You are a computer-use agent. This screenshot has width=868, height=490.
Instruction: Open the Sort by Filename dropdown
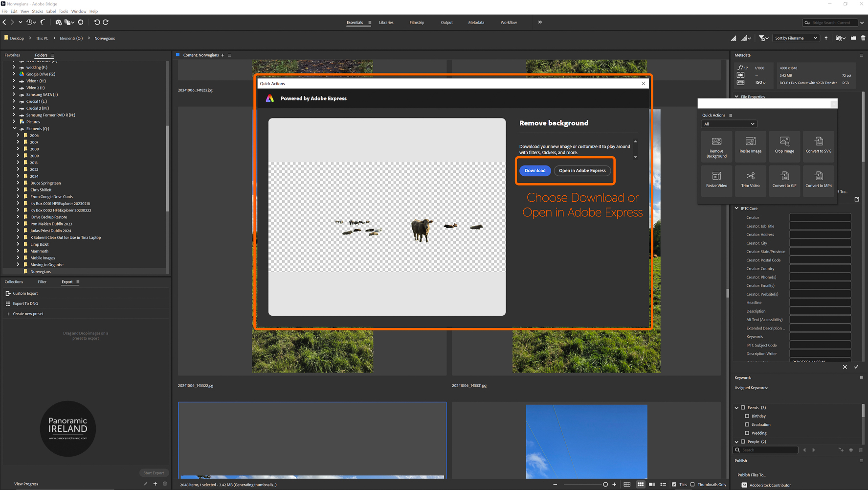[x=795, y=38]
